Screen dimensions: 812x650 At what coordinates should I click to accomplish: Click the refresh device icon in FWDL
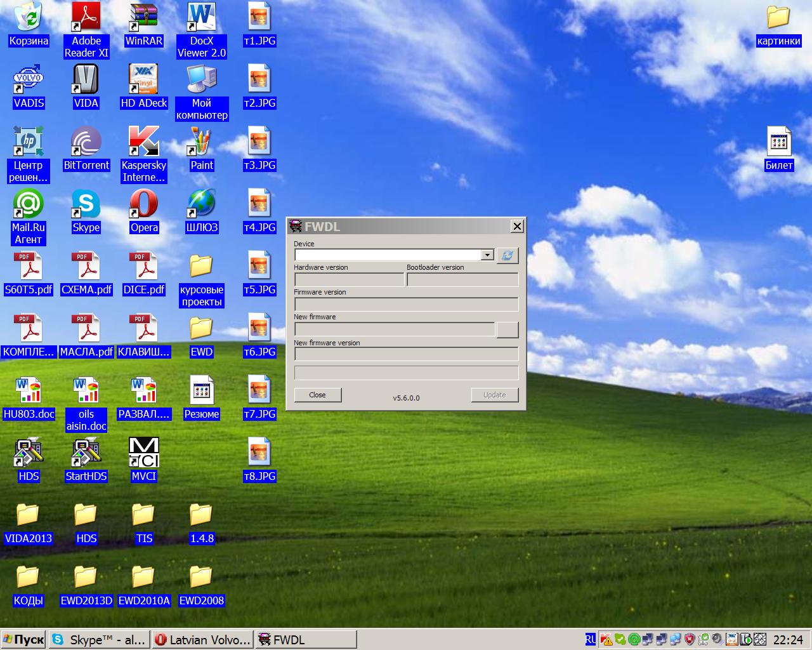(507, 255)
